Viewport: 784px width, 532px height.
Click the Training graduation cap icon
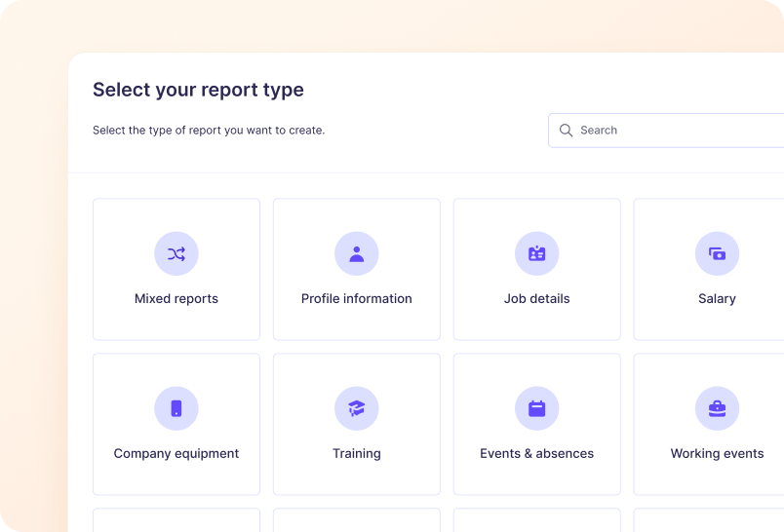(357, 408)
